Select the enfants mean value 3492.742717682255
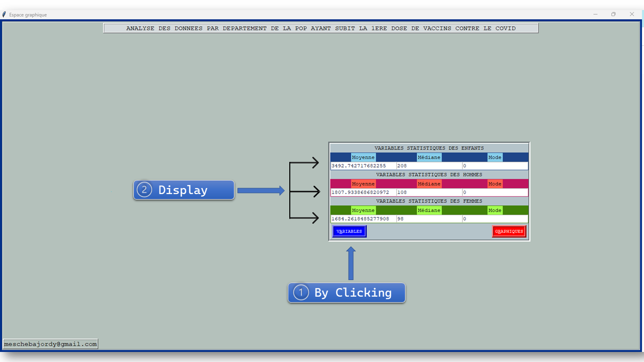 [358, 165]
